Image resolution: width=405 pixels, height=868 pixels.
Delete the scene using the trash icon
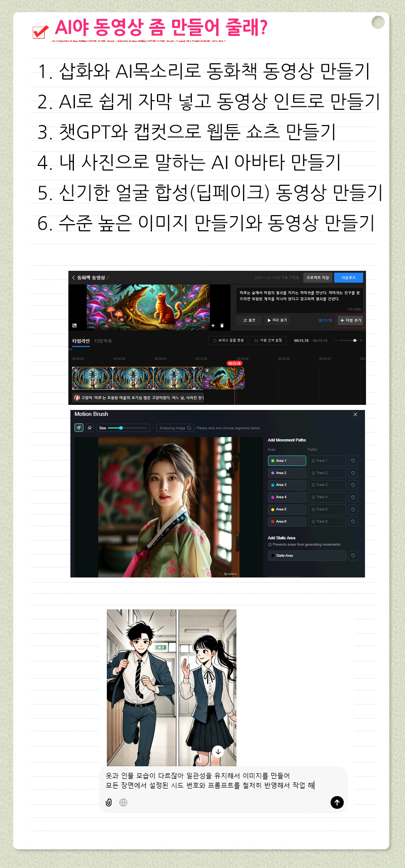click(222, 325)
